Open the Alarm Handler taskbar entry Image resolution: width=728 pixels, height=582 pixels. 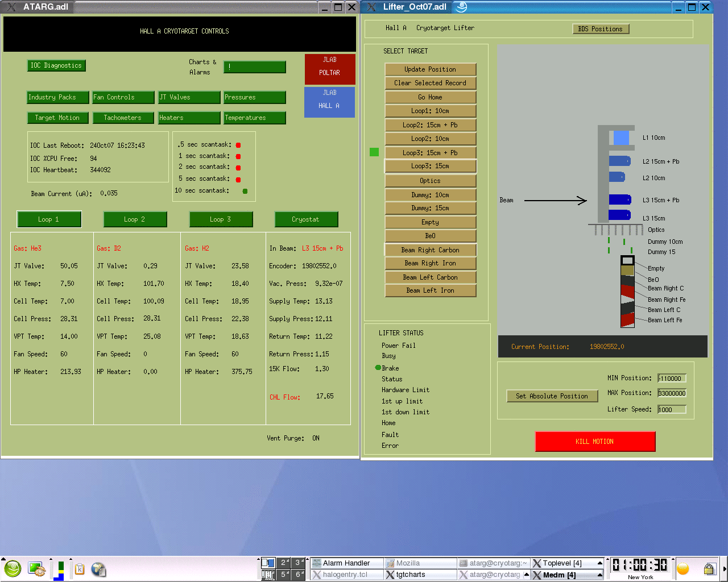[x=346, y=563]
